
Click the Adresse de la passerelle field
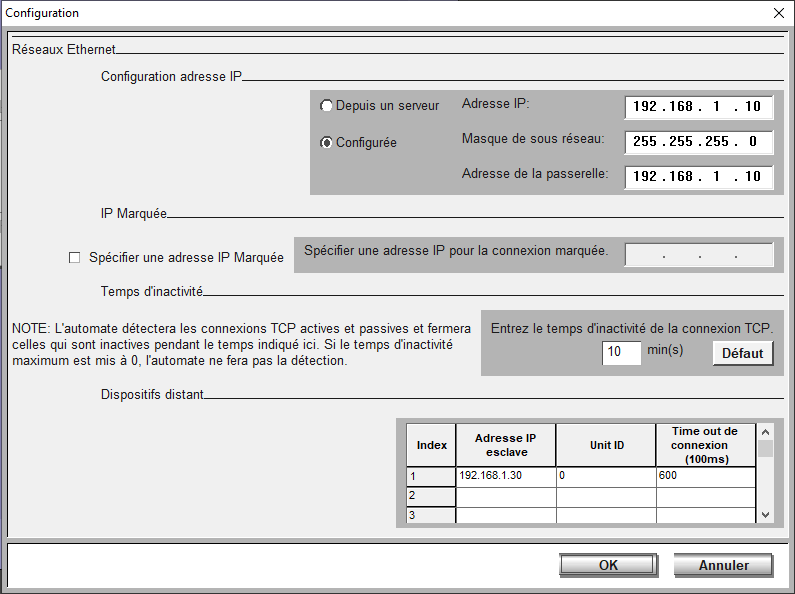click(698, 177)
